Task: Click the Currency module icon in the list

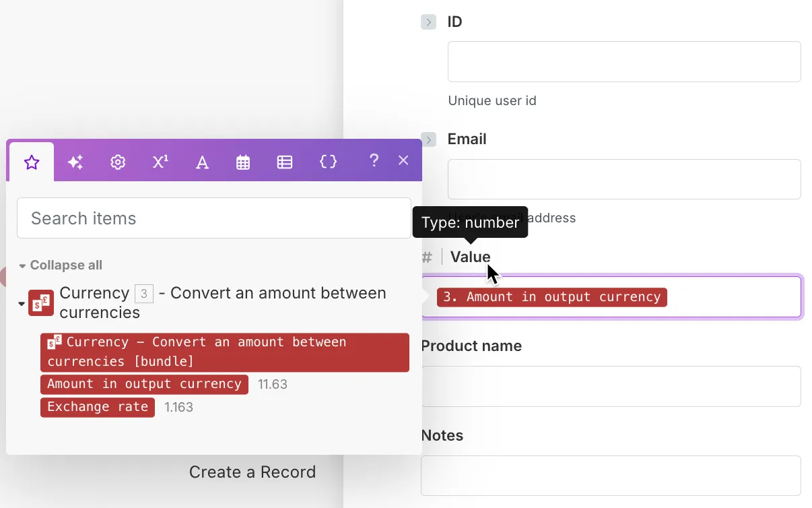Action: [x=41, y=303]
